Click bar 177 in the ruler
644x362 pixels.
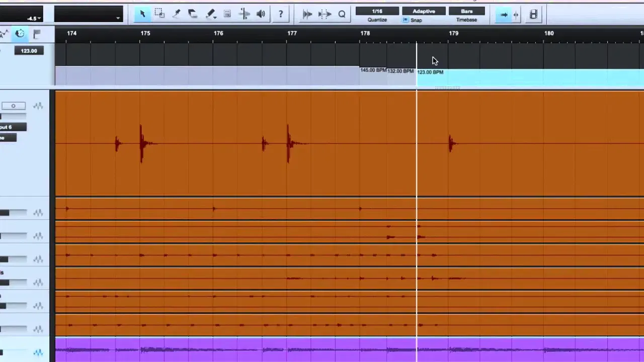[x=292, y=33]
